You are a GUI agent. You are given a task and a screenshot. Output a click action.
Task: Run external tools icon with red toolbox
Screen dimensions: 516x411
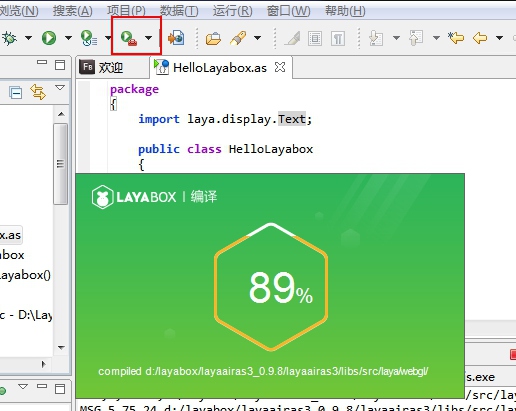click(x=129, y=38)
